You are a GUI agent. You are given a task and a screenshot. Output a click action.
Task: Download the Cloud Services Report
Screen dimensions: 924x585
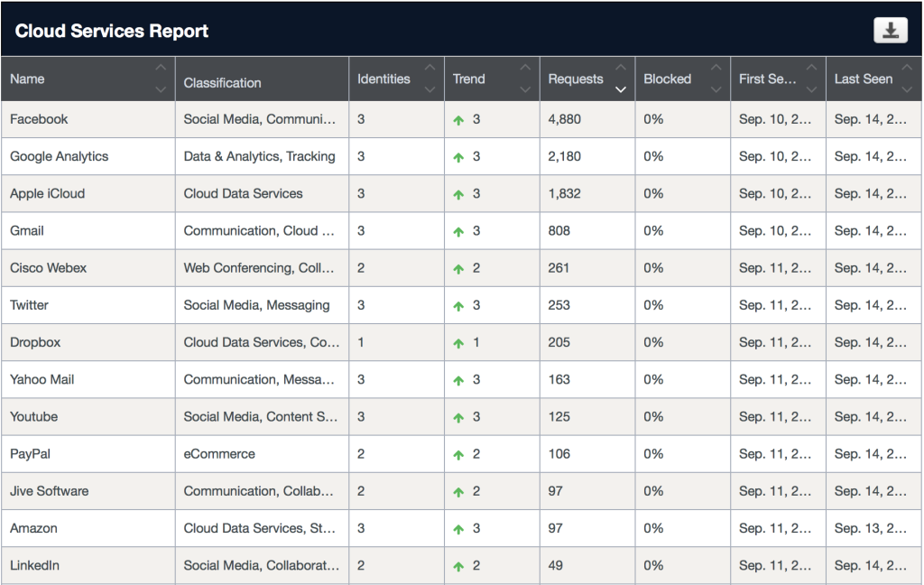click(890, 31)
